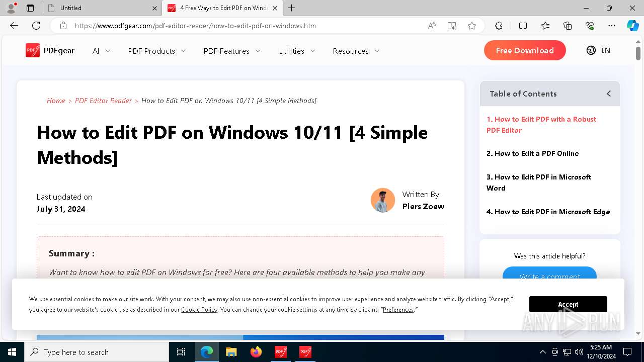The height and width of the screenshot is (362, 644).
Task: Go to Home breadcrumb link
Action: [x=56, y=101]
